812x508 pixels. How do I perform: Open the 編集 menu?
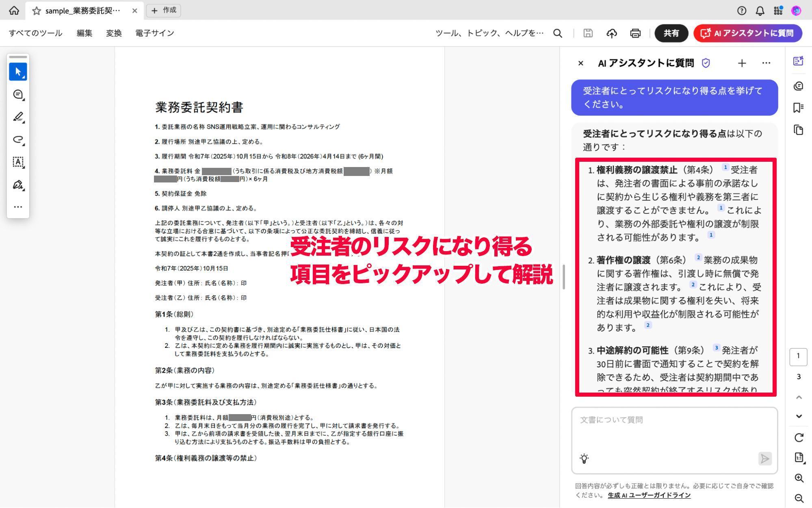84,33
